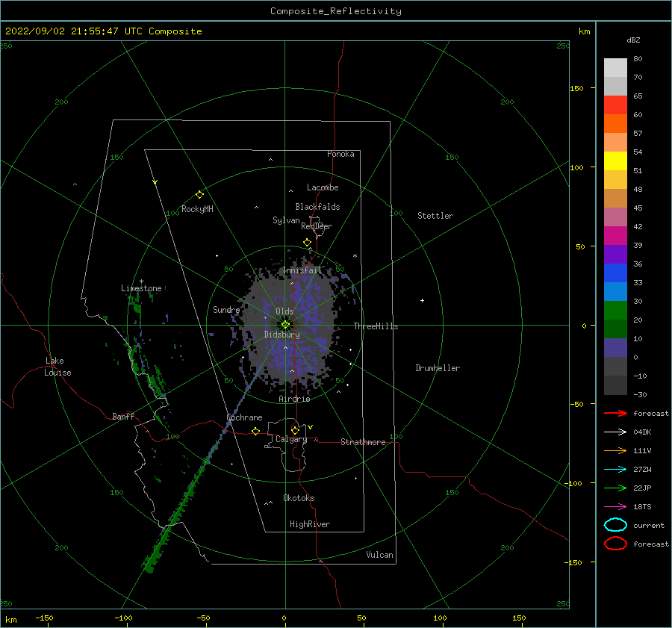Click the Sylvan map label
672x628 pixels.
coord(286,220)
